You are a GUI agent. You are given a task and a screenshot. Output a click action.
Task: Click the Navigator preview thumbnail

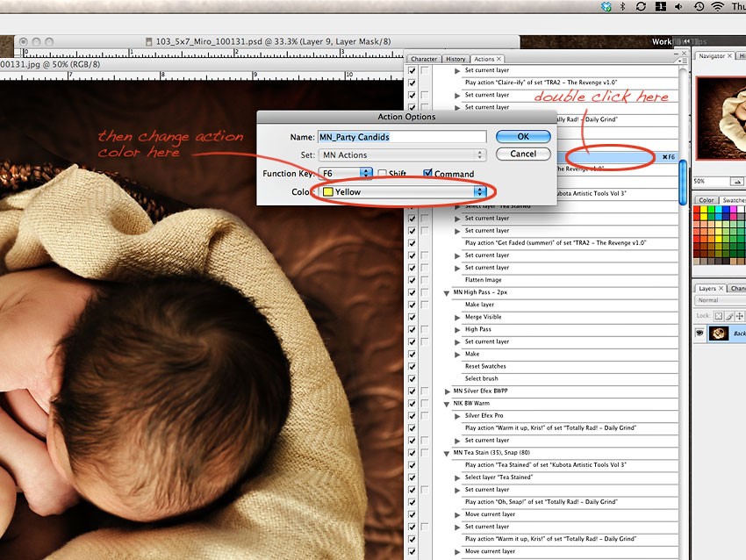(x=721, y=118)
